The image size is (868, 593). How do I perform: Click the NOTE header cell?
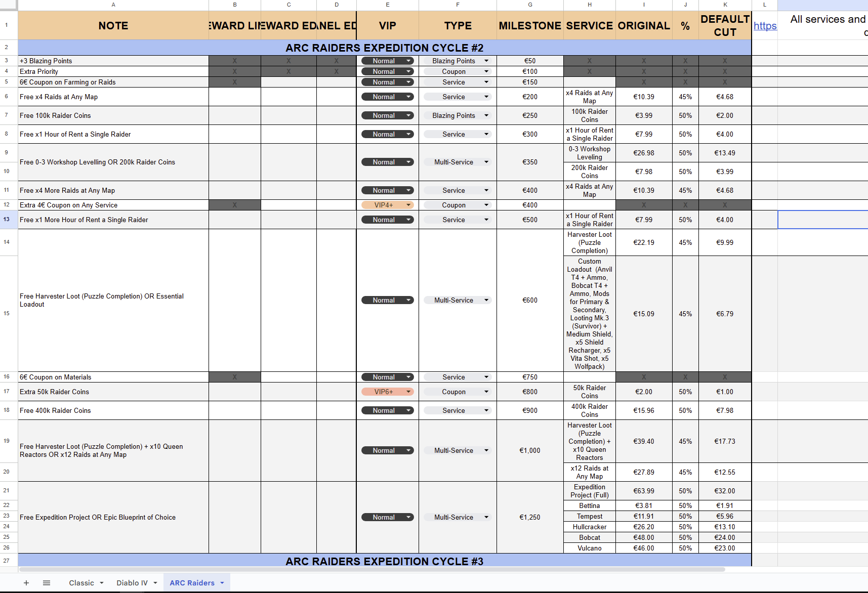(x=113, y=25)
